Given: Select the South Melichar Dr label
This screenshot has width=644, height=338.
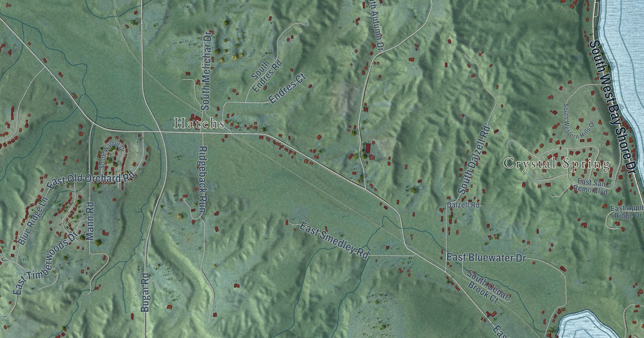Looking at the screenshot, I should pos(207,71).
